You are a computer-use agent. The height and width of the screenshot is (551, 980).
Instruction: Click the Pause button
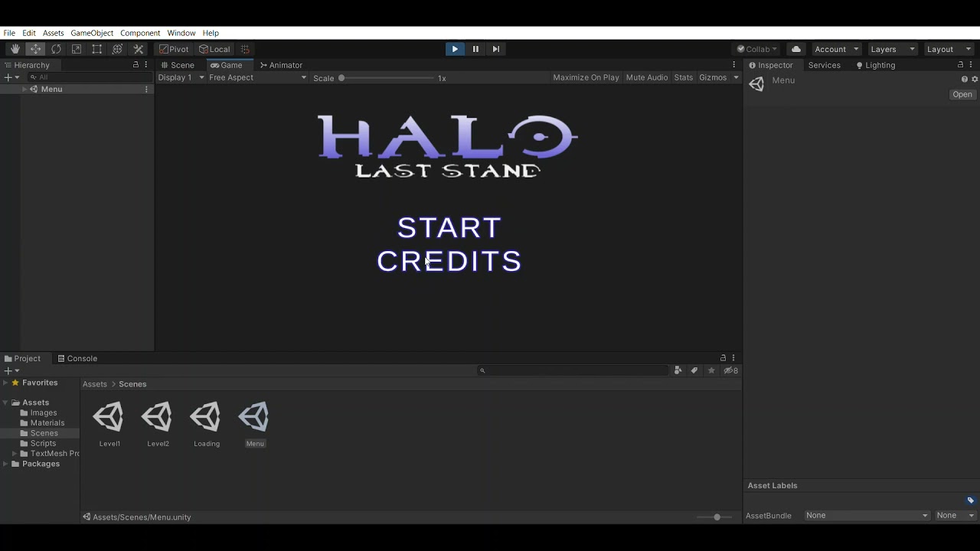tap(475, 49)
